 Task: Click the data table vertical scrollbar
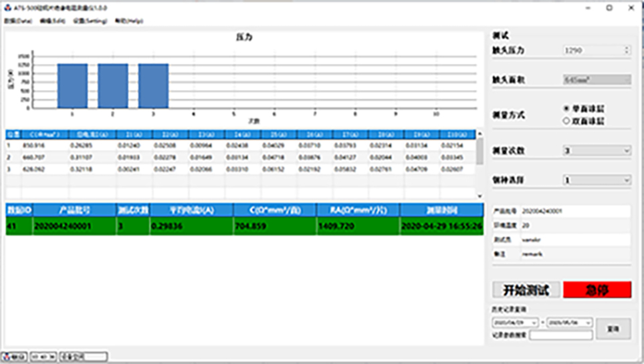pyautogui.click(x=479, y=152)
